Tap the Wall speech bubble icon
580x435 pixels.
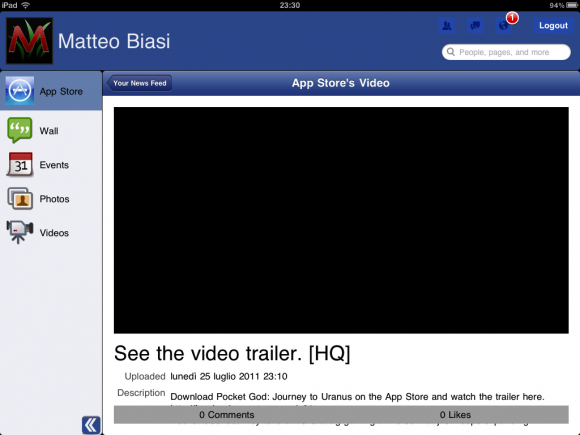(20, 130)
